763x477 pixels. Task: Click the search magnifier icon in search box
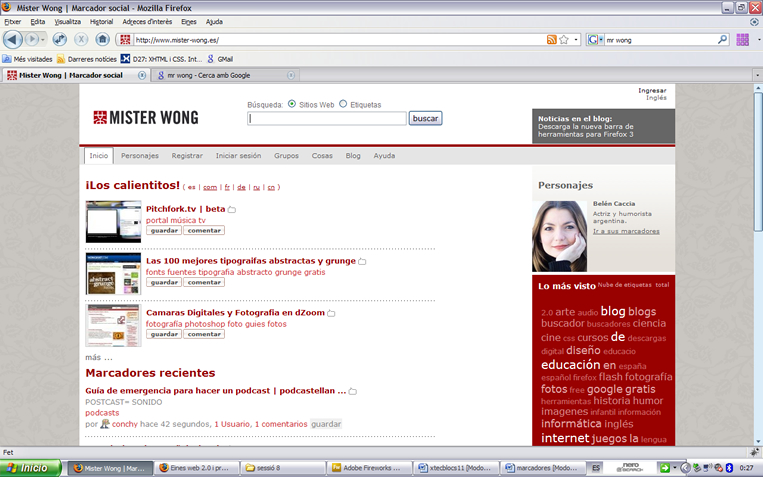click(x=722, y=40)
